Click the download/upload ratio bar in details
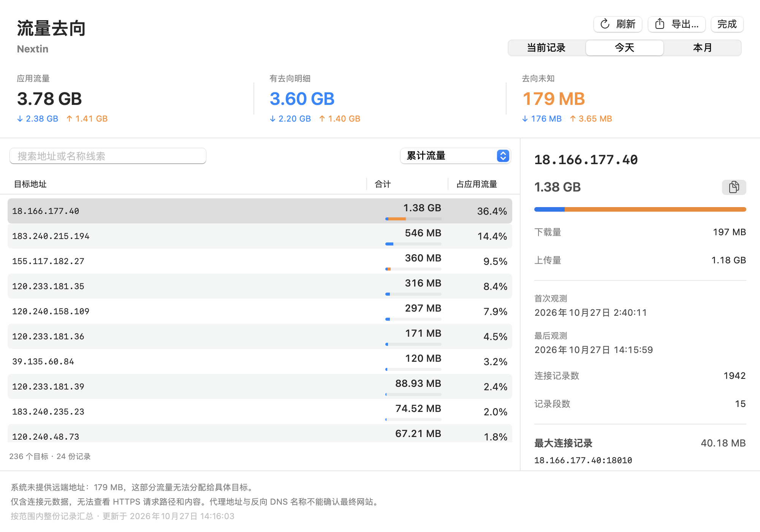Screen dimensions: 760x532 coord(640,209)
